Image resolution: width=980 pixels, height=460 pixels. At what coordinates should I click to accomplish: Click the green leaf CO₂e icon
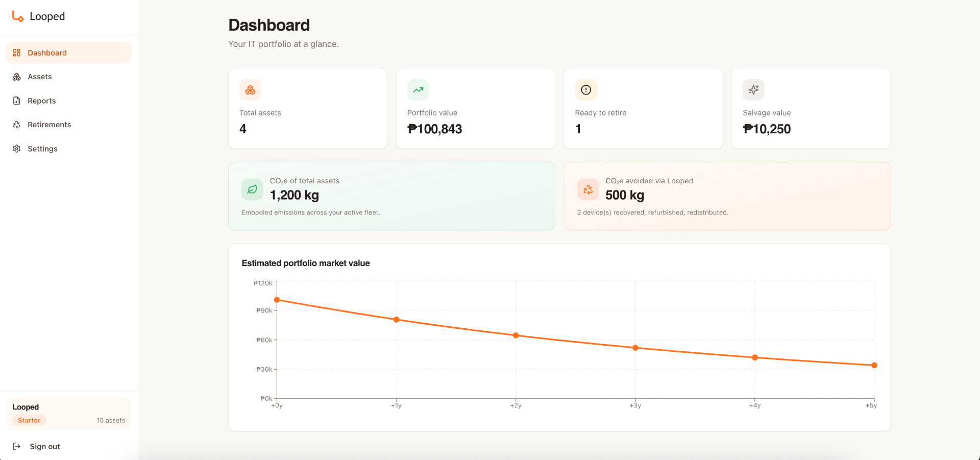pyautogui.click(x=252, y=189)
